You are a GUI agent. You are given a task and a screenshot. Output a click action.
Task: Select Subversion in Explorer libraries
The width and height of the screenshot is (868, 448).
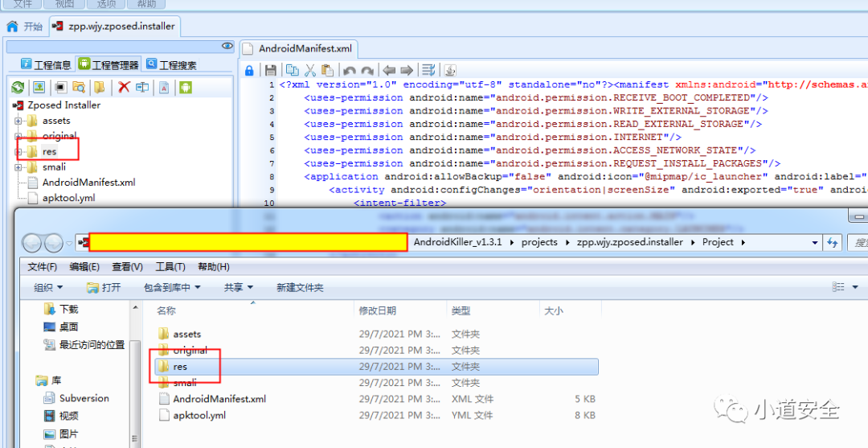click(x=76, y=398)
